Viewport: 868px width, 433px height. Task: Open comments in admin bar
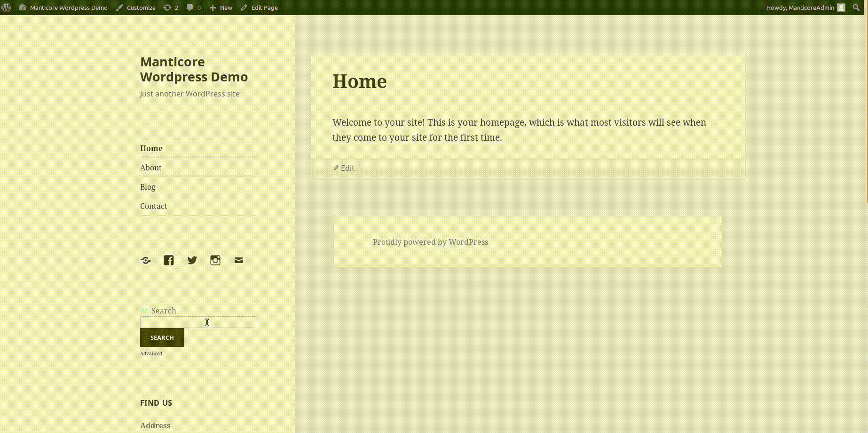click(194, 8)
